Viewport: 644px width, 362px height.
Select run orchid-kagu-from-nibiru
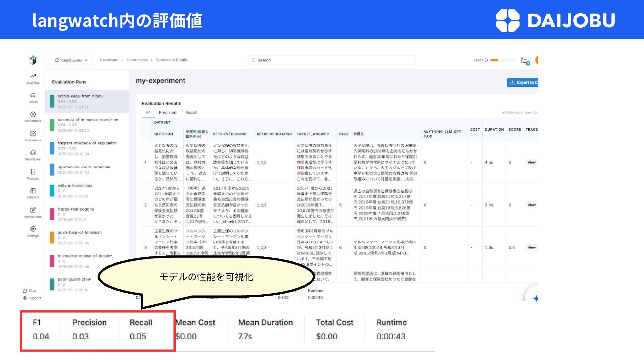(87, 101)
